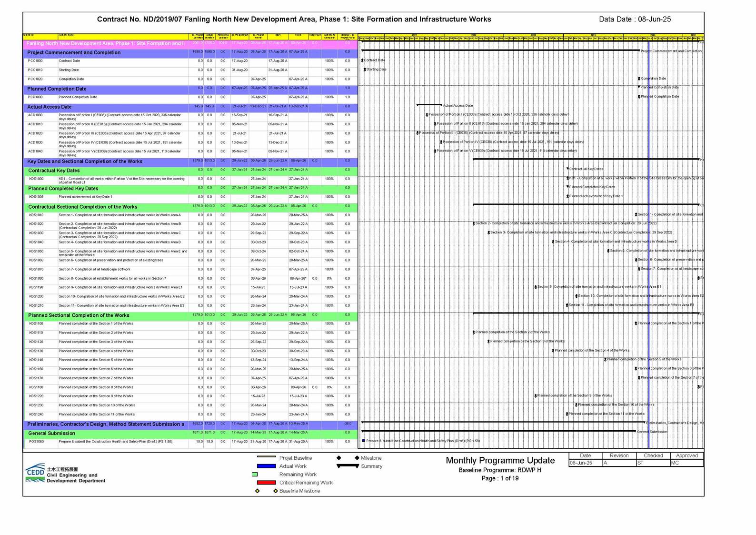The height and width of the screenshot is (535, 756).
Task: Click activity ID KDS1210
Action: coord(36,306)
